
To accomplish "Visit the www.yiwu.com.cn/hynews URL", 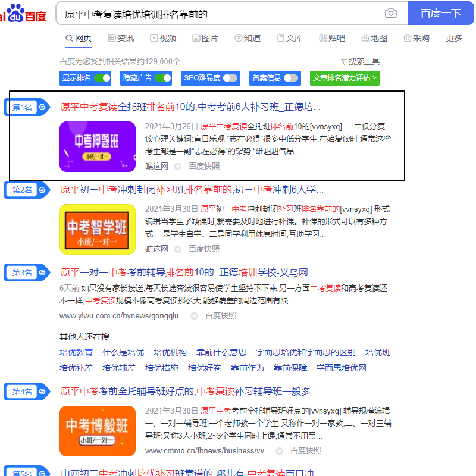I will (x=122, y=316).
